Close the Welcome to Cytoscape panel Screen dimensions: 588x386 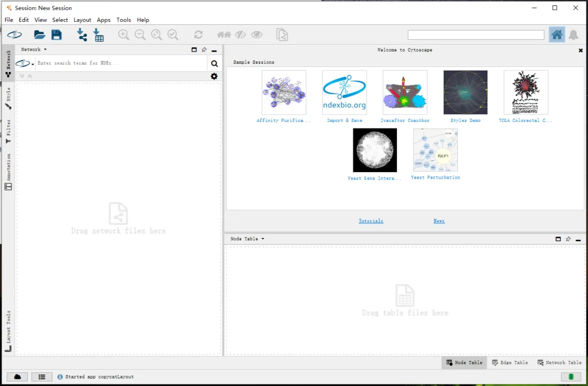coord(580,50)
